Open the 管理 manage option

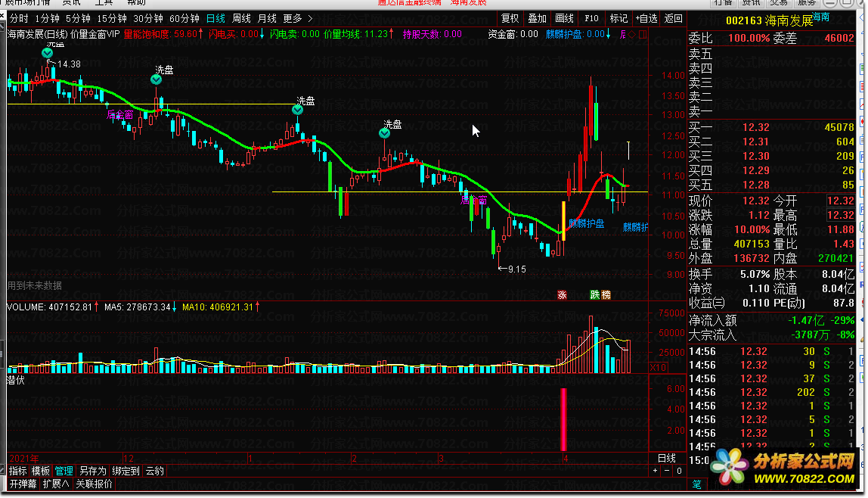64,471
